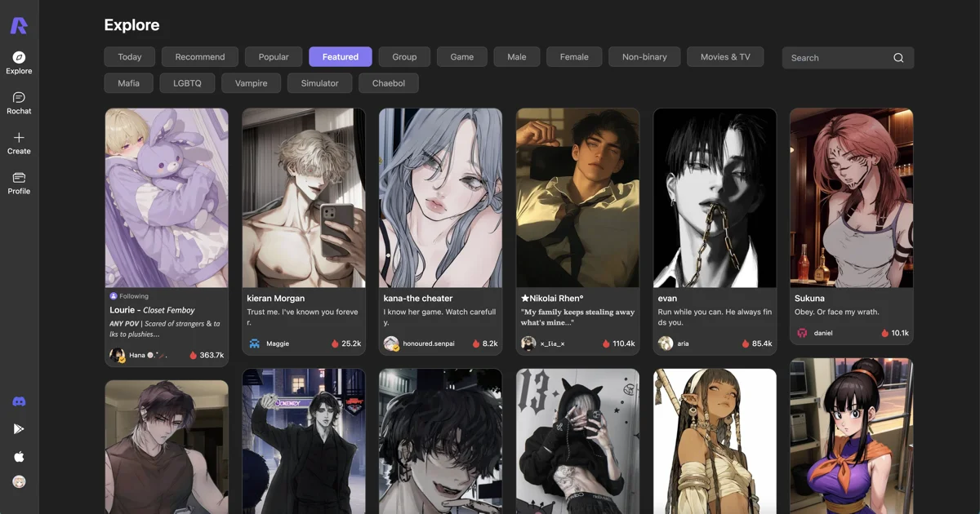The height and width of the screenshot is (514, 980).
Task: Open the Explore compass icon
Action: pos(19,58)
